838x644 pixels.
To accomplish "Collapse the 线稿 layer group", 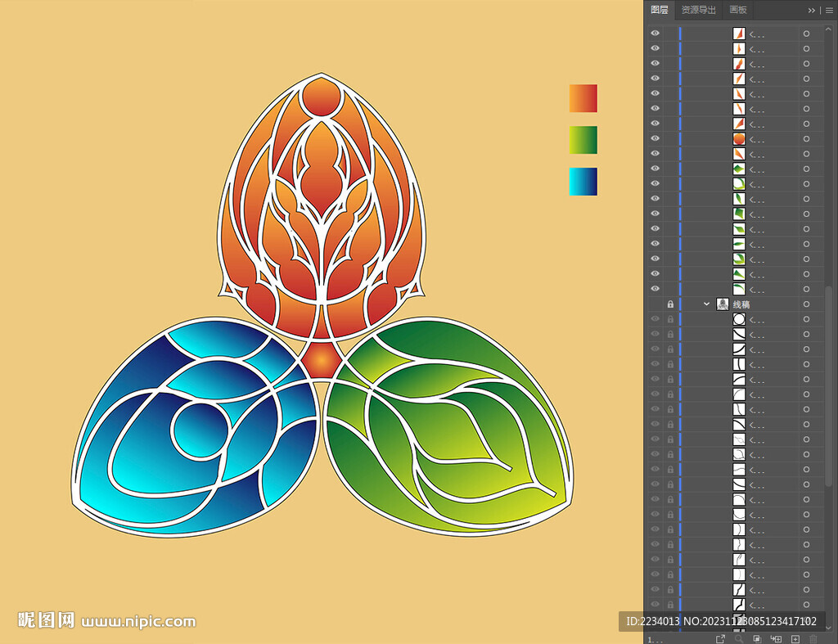I will coord(707,304).
